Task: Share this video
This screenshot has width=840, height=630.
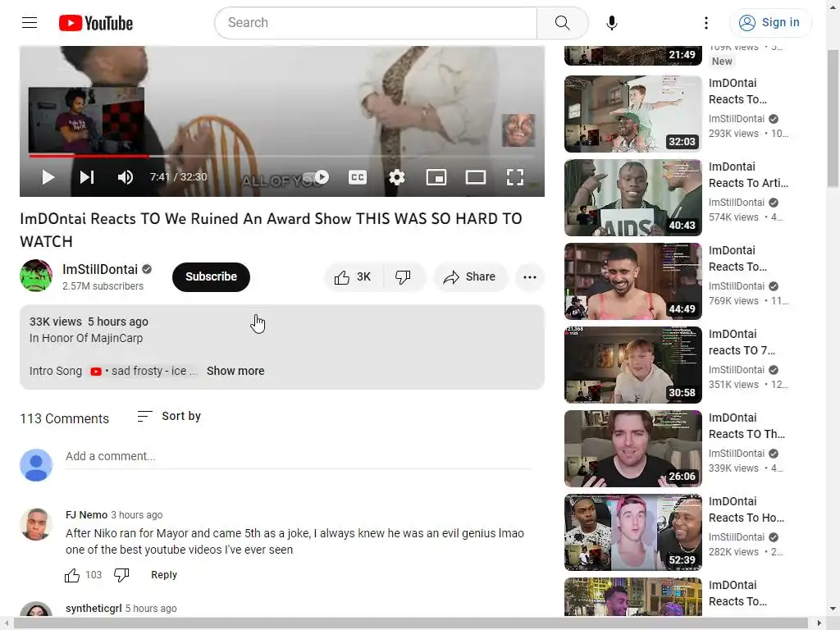Action: 470,277
